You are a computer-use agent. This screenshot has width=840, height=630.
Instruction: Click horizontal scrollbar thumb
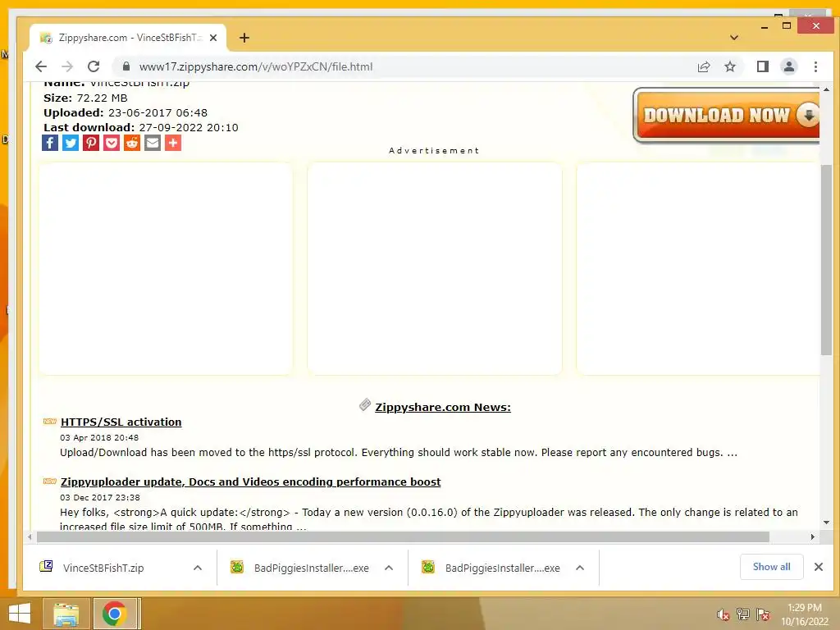pos(403,536)
